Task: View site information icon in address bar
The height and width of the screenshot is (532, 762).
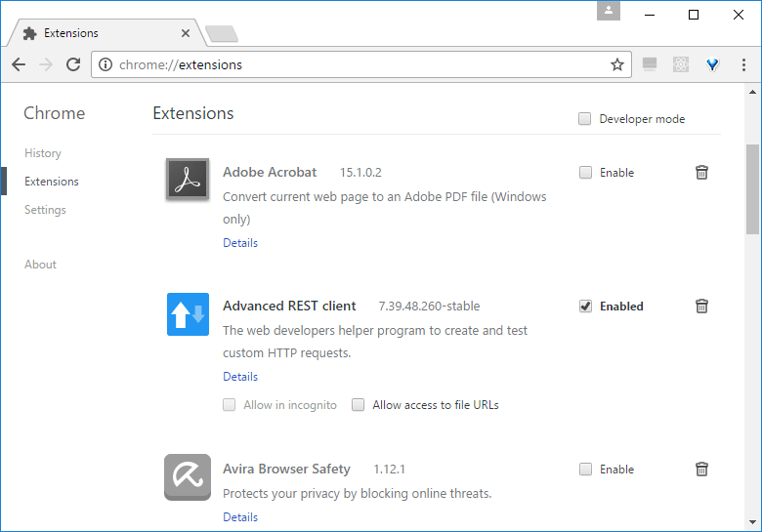Action: (x=106, y=64)
